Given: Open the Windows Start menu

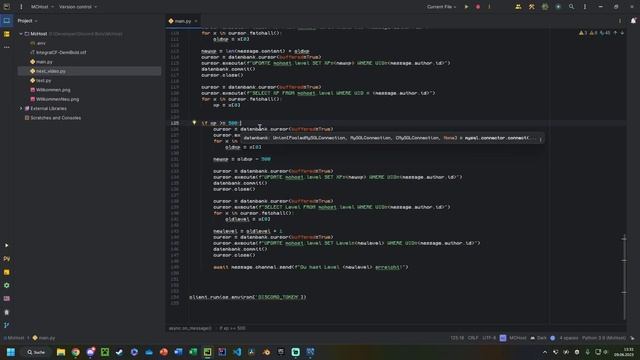Looking at the screenshot, I should click(11, 352).
